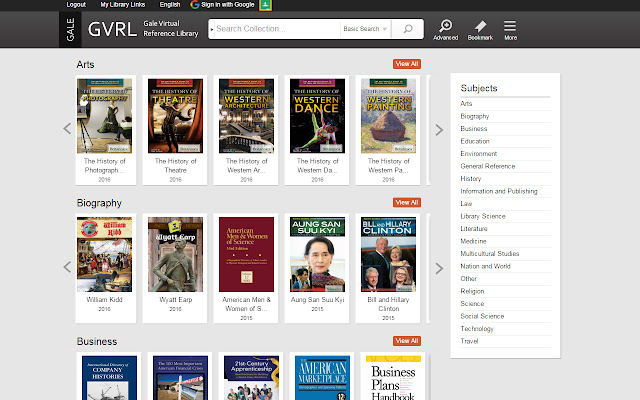
Task: Select Environment subject
Action: tap(479, 154)
